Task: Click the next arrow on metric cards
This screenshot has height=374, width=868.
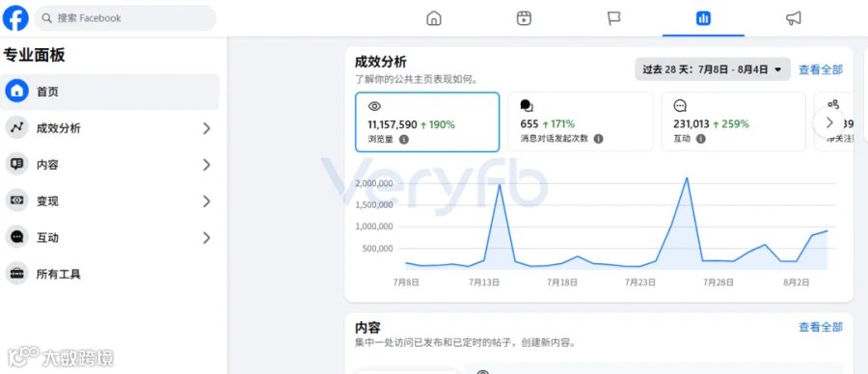Action: (828, 122)
